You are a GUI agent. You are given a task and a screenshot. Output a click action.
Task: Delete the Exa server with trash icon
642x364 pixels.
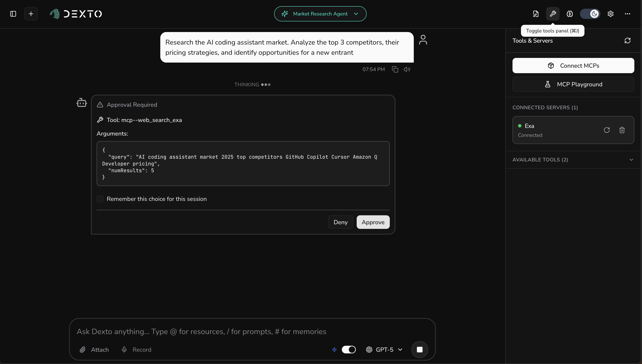pyautogui.click(x=622, y=130)
